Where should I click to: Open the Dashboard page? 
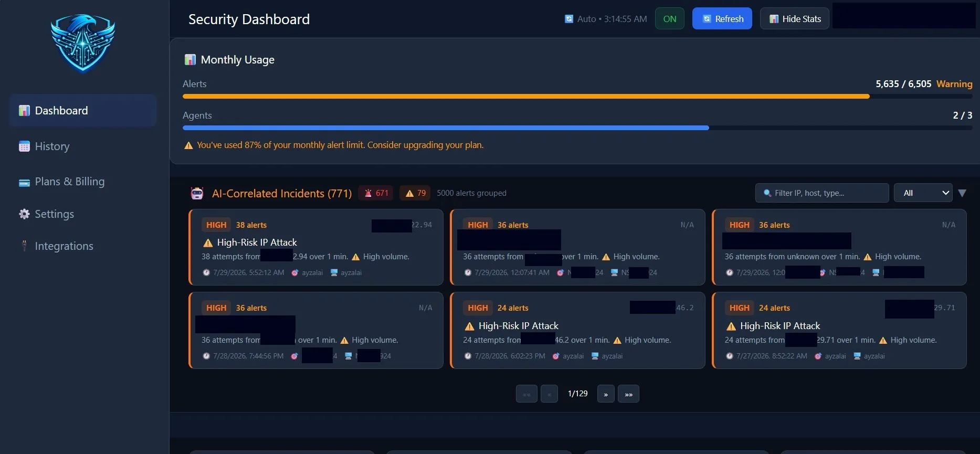[x=82, y=111]
